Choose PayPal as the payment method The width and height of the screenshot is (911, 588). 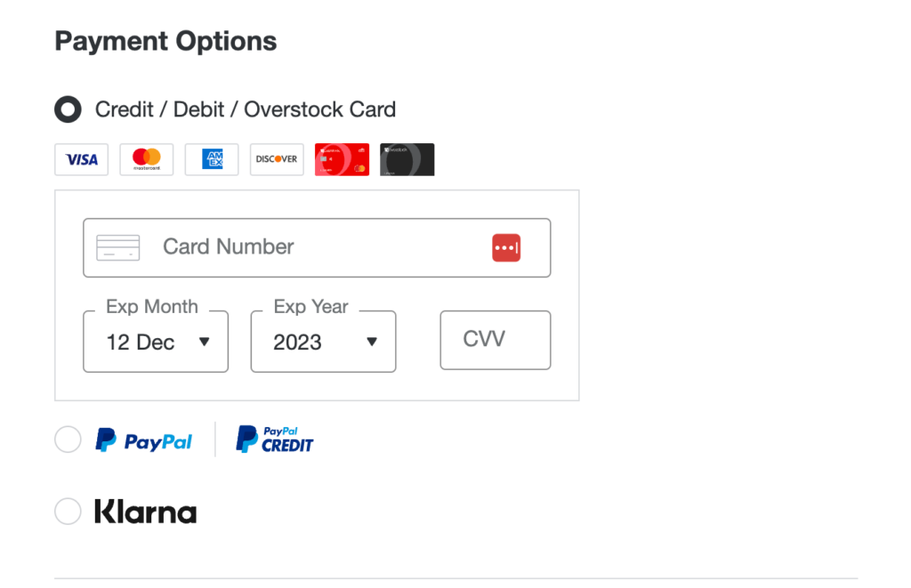pos(68,439)
